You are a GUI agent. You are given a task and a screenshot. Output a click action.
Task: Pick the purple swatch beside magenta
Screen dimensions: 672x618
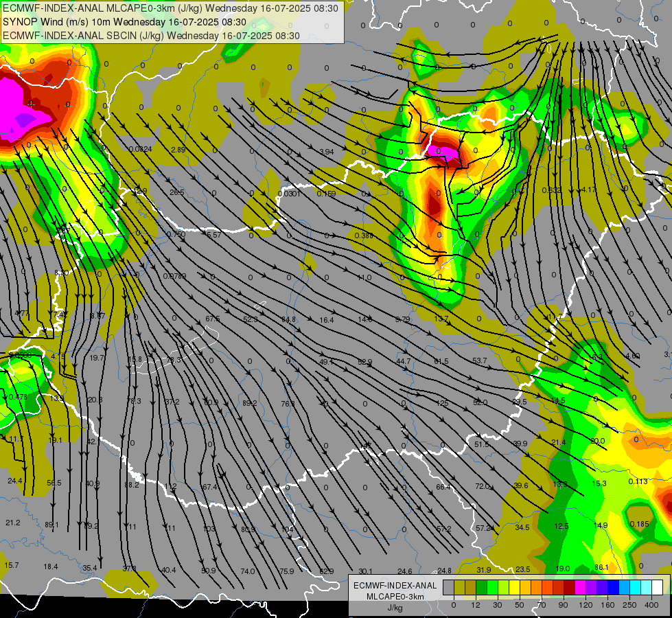(592, 588)
